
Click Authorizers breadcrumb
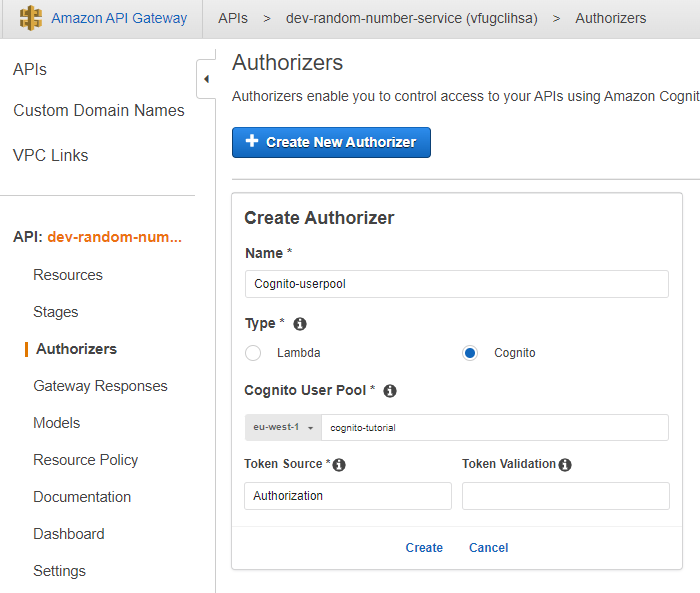coord(611,18)
